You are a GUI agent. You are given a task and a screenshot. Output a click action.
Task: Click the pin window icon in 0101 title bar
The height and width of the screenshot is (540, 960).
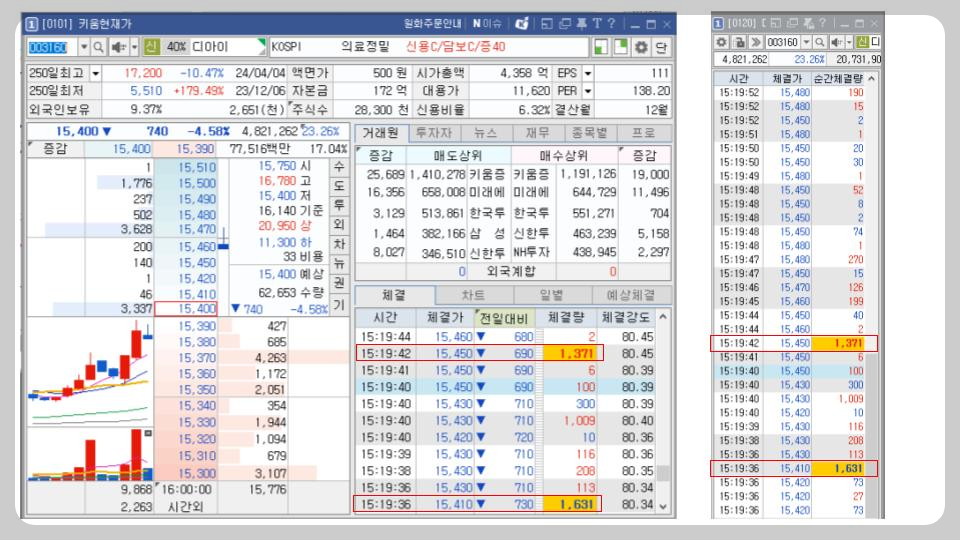click(x=582, y=24)
